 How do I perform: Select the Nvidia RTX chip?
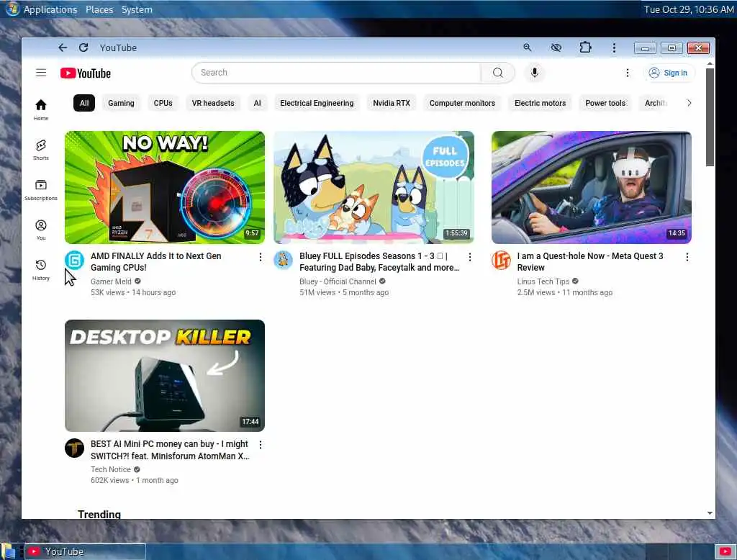[x=392, y=103]
